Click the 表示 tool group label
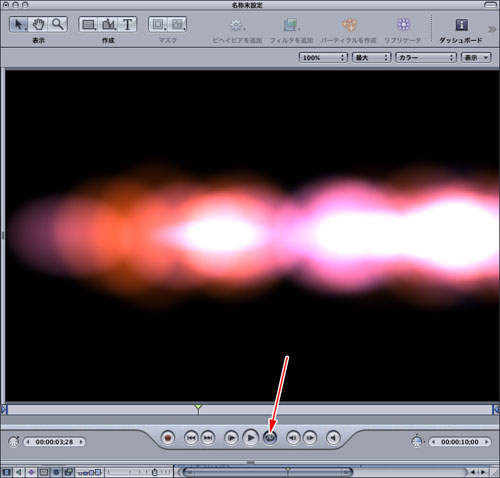The height and width of the screenshot is (478, 500). tap(39, 40)
